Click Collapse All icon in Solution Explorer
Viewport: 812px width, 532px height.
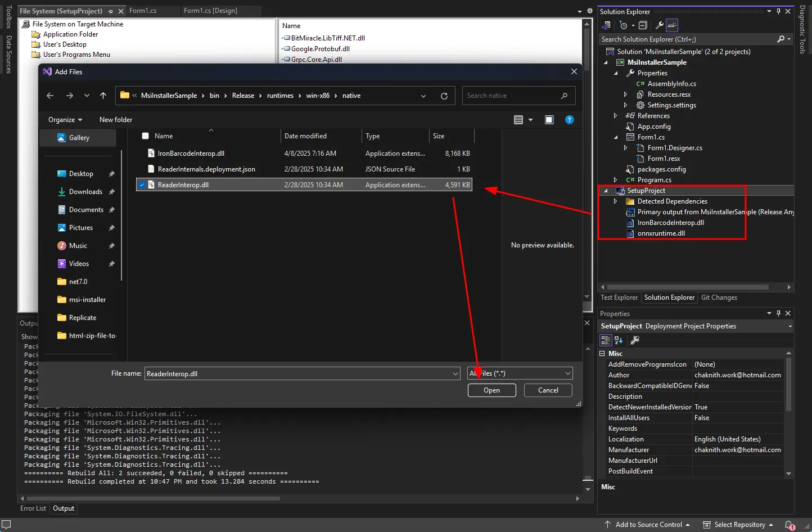643,25
